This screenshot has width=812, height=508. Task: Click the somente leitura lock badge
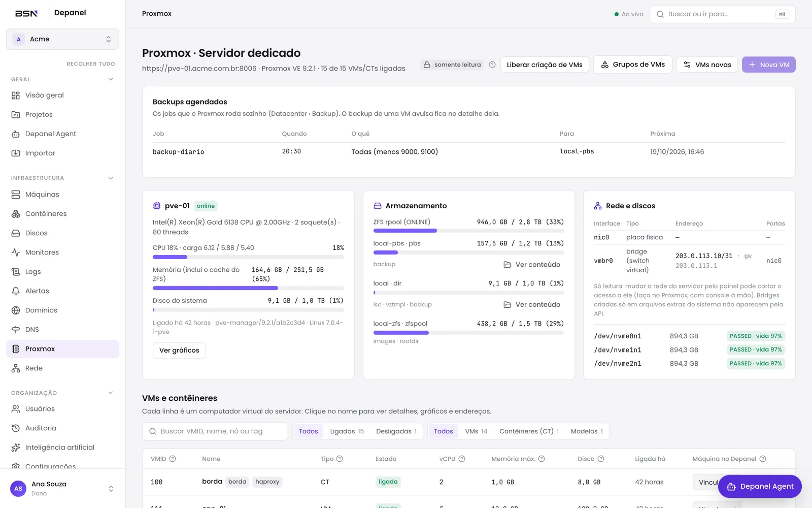tap(452, 65)
